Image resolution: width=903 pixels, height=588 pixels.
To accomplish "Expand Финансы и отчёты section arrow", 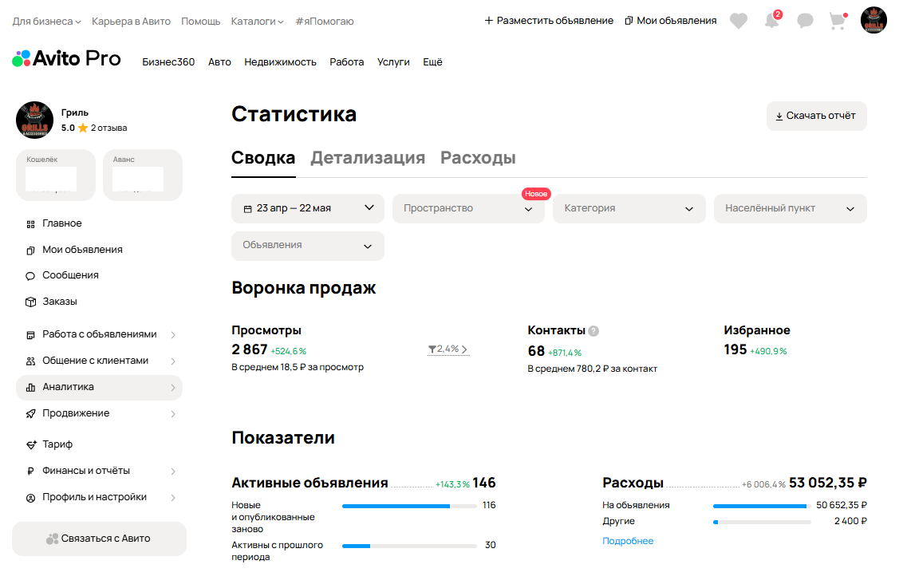I will (x=173, y=471).
